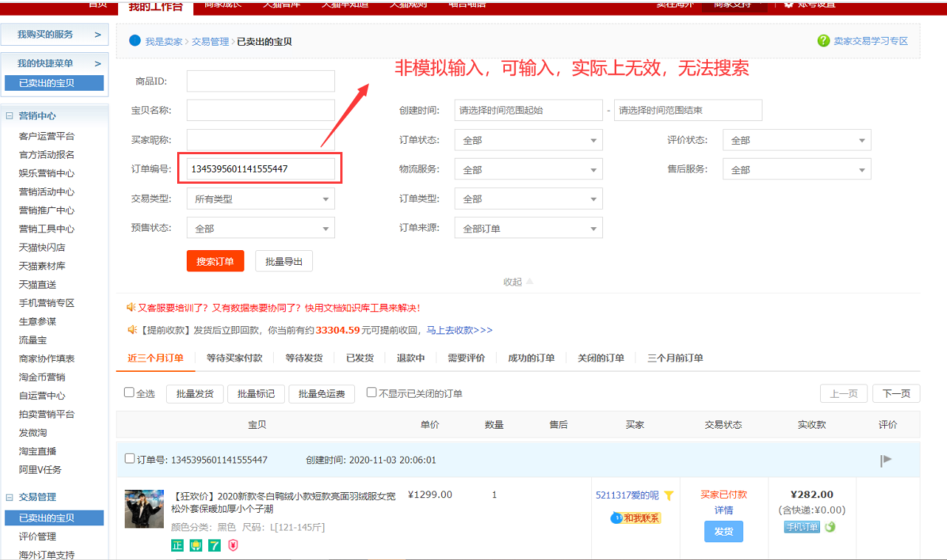Click the pink ¥ shield badge icon

point(233,545)
